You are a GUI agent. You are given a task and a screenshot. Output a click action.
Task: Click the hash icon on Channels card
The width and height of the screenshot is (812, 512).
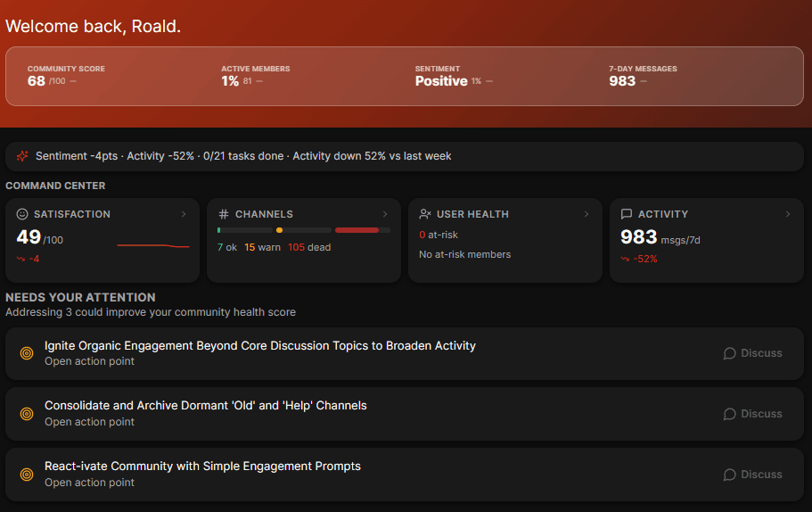[x=224, y=214]
